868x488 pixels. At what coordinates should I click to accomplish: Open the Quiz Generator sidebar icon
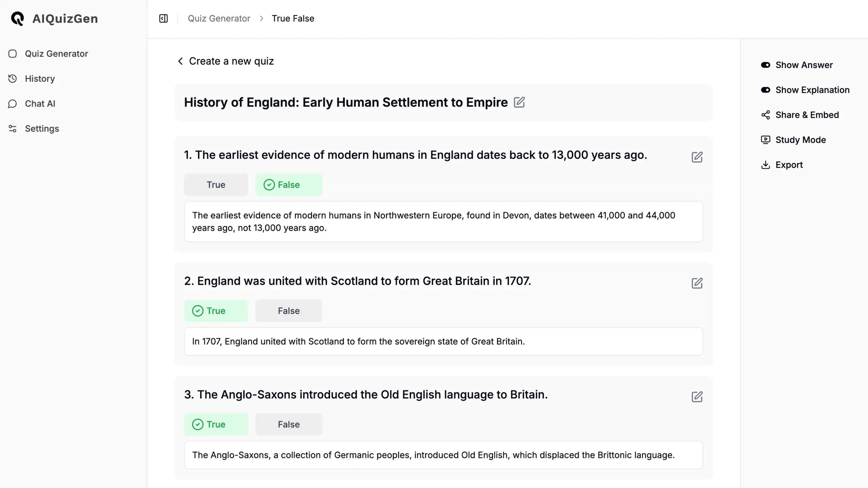coord(13,54)
